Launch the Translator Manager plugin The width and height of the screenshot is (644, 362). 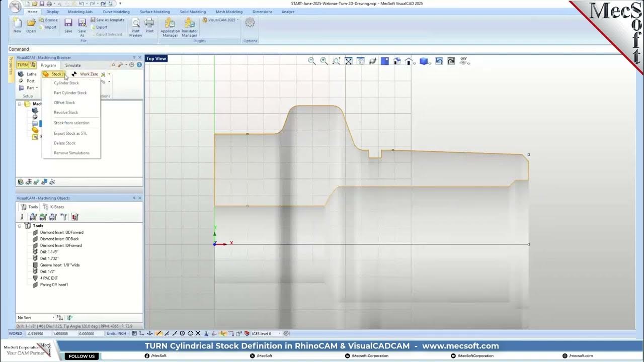coord(190,27)
